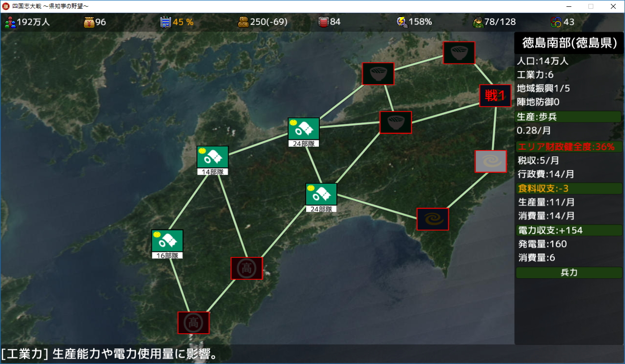Click the 徳島南部(徳島県) panel title
The image size is (625, 364).
pos(568,43)
